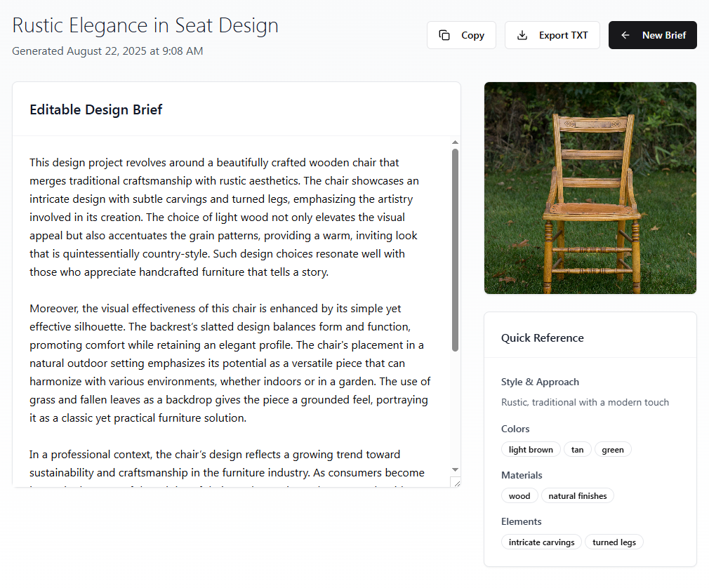The image size is (709, 588).
Task: Click the "turned legs" element tag
Action: [614, 542]
